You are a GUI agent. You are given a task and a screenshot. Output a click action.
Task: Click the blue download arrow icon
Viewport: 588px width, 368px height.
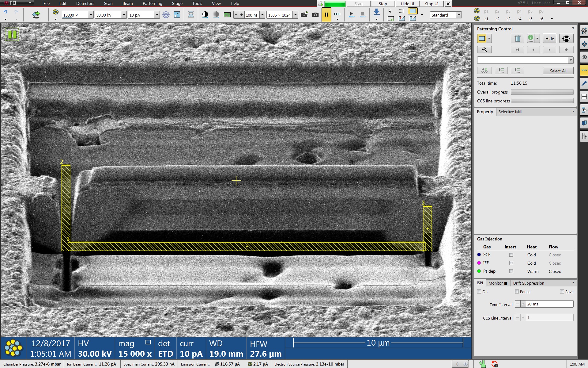pyautogui.click(x=377, y=12)
